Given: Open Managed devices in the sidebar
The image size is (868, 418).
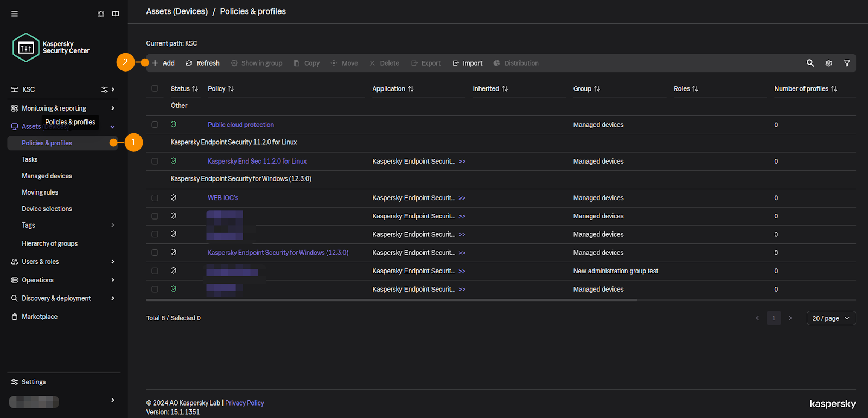Looking at the screenshot, I should [x=47, y=176].
